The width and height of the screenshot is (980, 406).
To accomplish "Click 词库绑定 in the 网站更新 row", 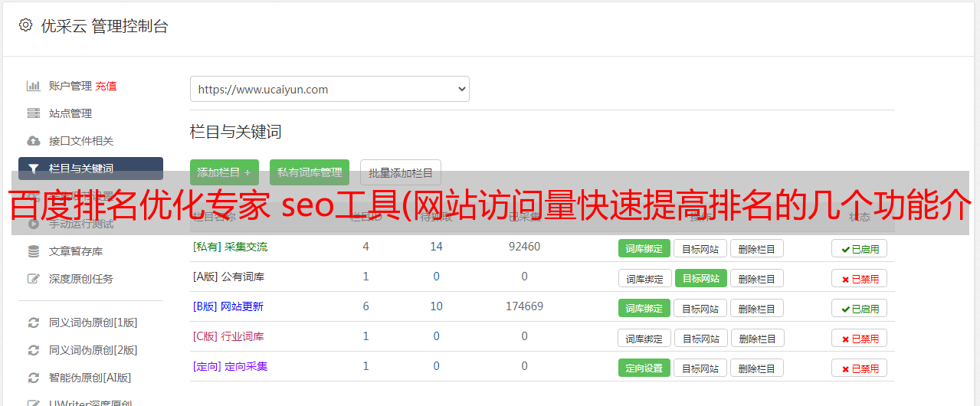I will 644,308.
